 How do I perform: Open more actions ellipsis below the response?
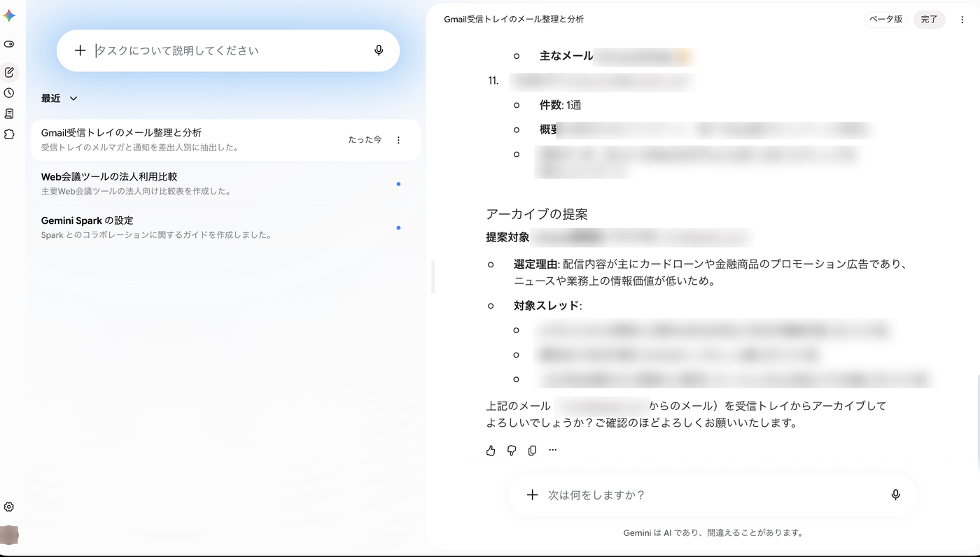point(553,451)
